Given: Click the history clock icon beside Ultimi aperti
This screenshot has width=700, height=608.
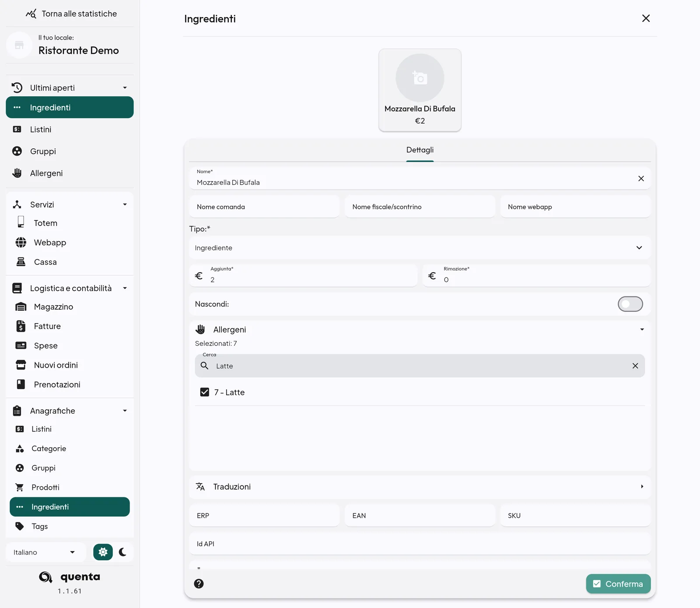Looking at the screenshot, I should click(x=17, y=88).
